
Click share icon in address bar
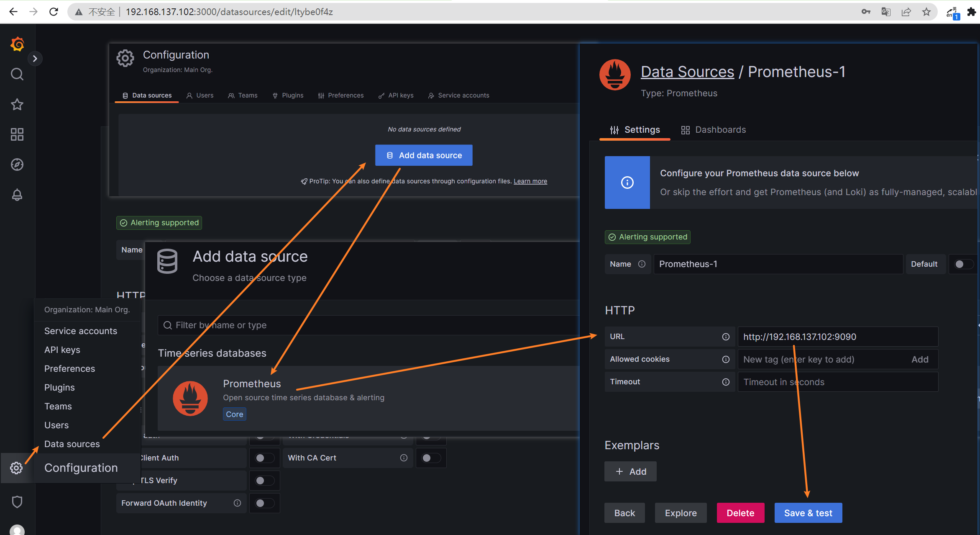tap(906, 12)
